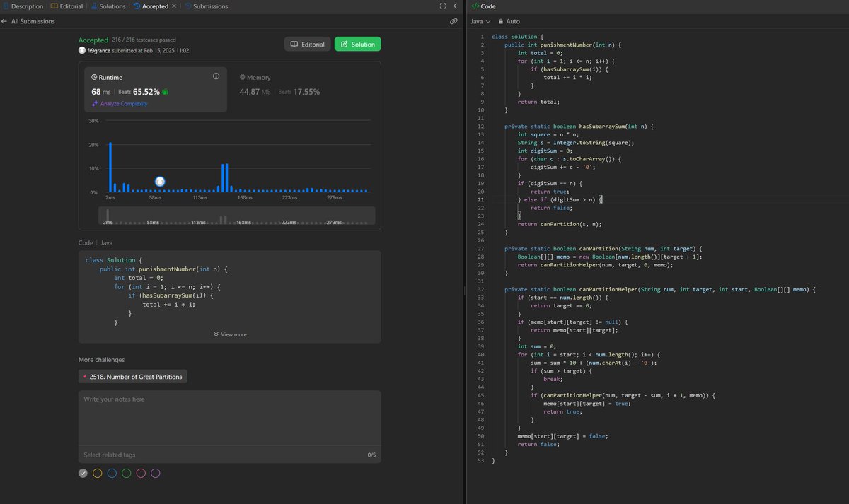Image resolution: width=849 pixels, height=504 pixels.
Task: Choose the yellow color tag
Action: tap(98, 473)
